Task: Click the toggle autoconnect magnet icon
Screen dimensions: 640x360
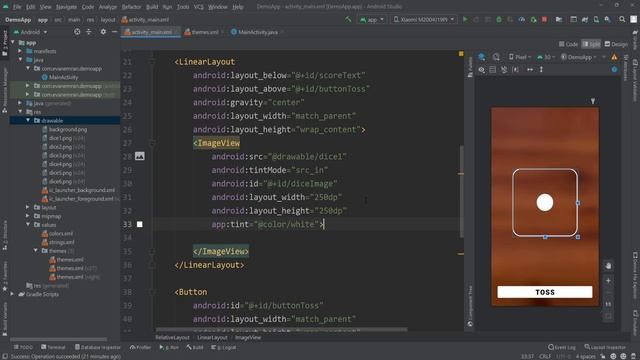Action: tap(504, 70)
